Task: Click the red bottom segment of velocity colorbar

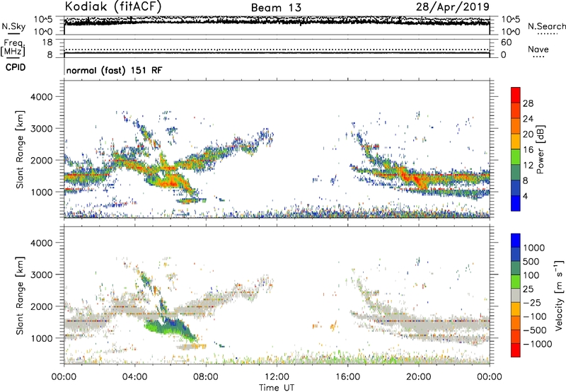Action: 516,350
